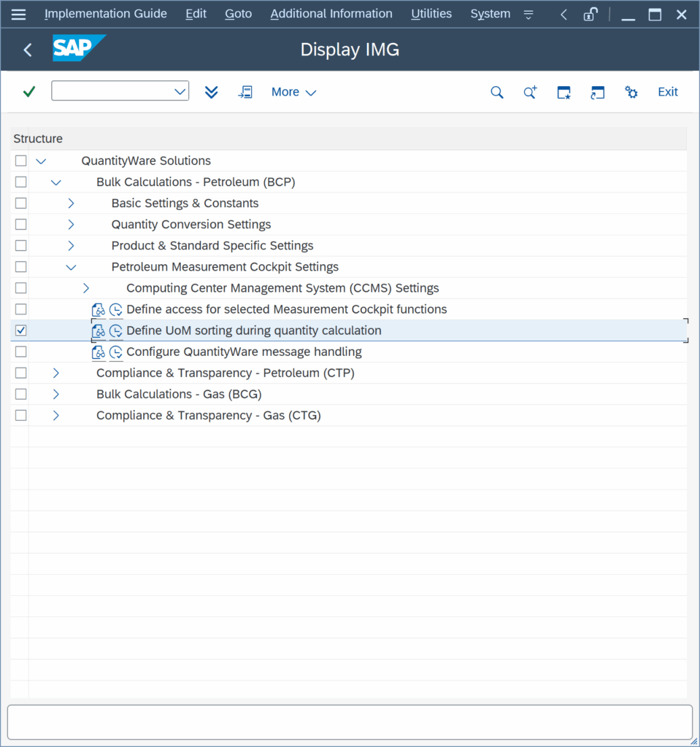Tick the Petroleum Measurement Cockpit Settings checkbox
This screenshot has width=700, height=747.
[20, 267]
